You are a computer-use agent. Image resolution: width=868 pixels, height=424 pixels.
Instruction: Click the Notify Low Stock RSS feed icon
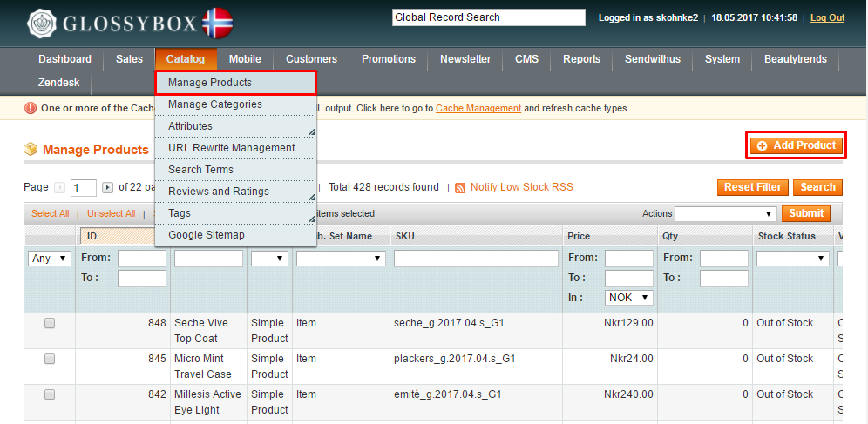[x=460, y=188]
